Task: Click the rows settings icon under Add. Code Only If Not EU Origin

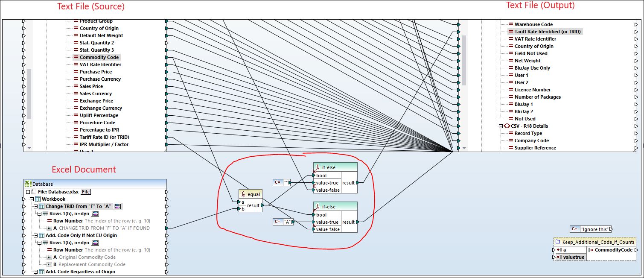Action: [95, 243]
